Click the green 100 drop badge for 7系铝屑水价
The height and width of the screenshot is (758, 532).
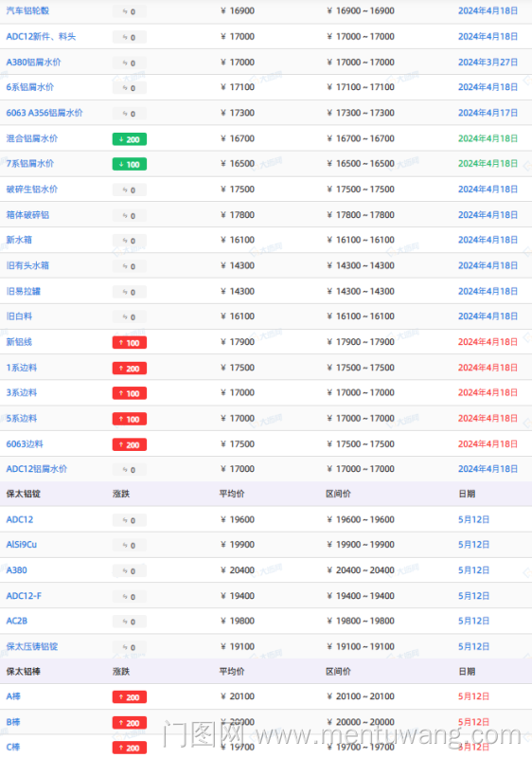click(130, 164)
